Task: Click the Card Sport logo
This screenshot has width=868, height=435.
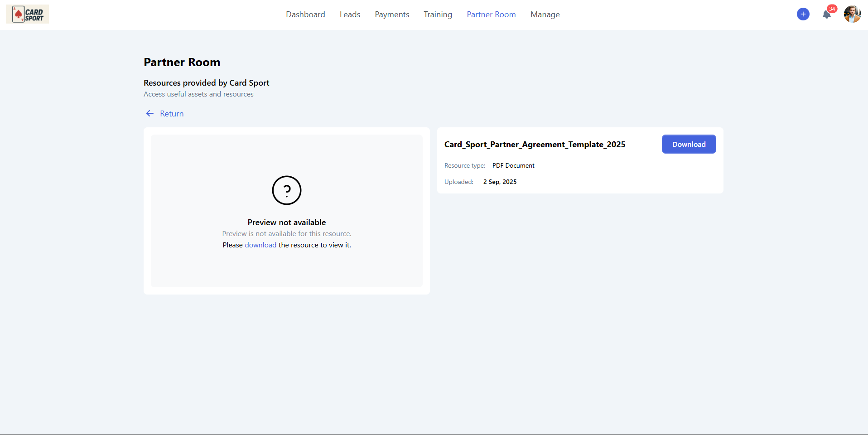Action: pos(27,14)
